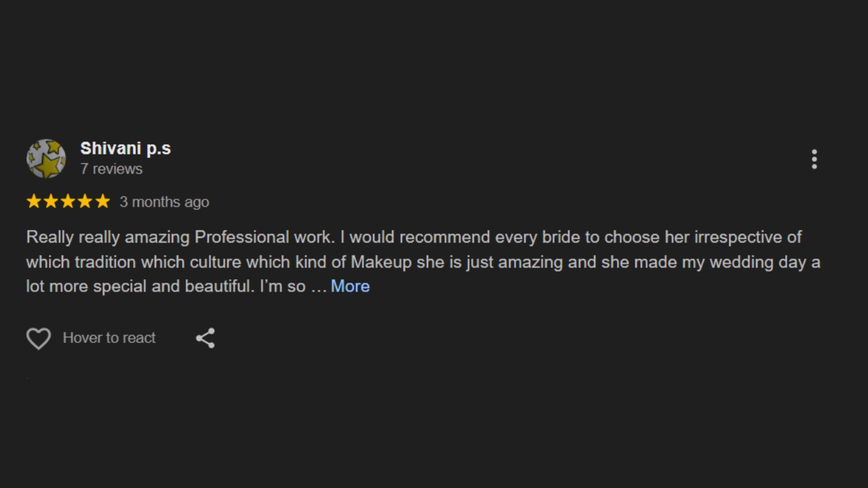This screenshot has width=868, height=488.
Task: Expand the full review with More
Action: click(x=350, y=286)
